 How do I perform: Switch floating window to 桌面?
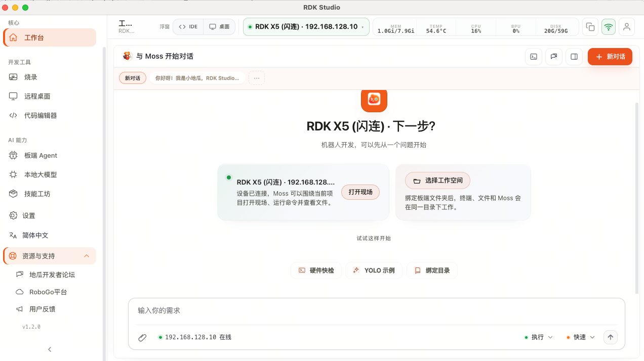click(x=219, y=27)
